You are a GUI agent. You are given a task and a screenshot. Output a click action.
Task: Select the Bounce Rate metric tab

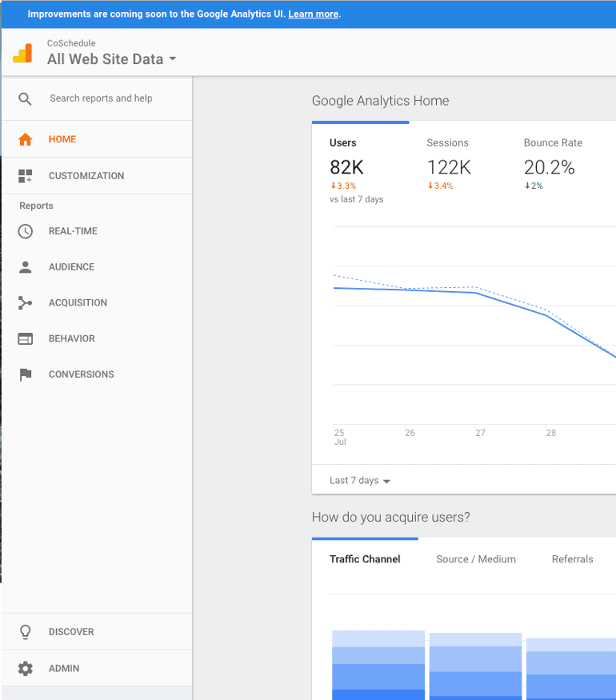coord(554,166)
